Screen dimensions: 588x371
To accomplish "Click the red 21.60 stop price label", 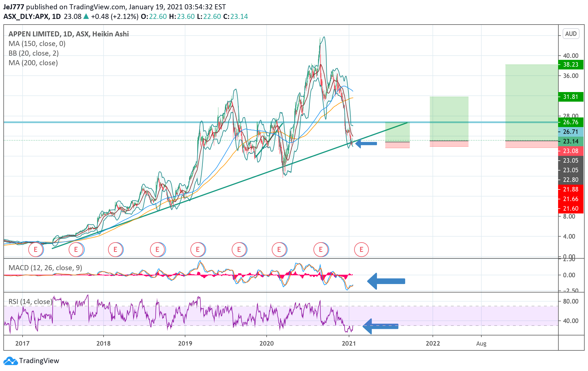I will coord(571,209).
